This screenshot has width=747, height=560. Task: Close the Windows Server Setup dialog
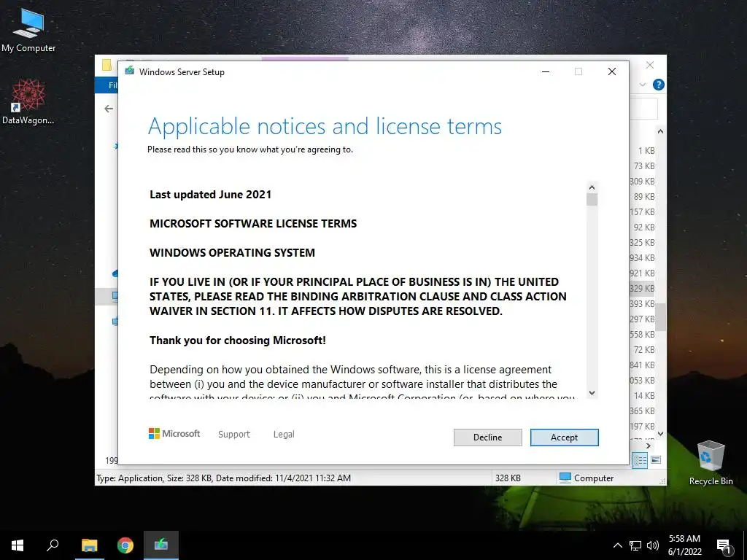click(612, 71)
